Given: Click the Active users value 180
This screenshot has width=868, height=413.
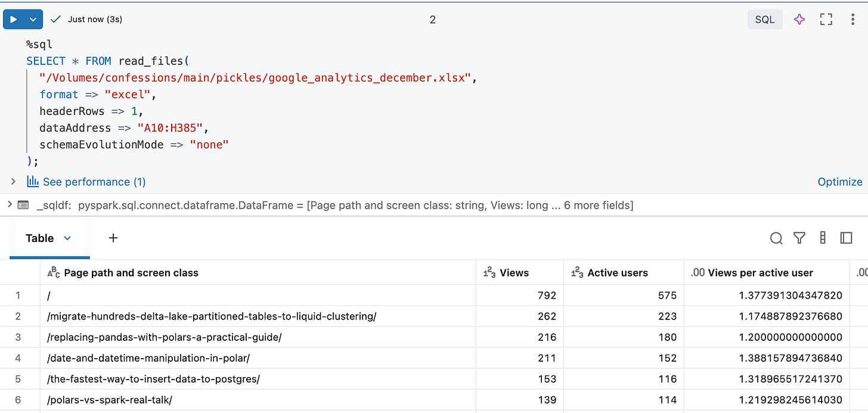Looking at the screenshot, I should pyautogui.click(x=667, y=337).
